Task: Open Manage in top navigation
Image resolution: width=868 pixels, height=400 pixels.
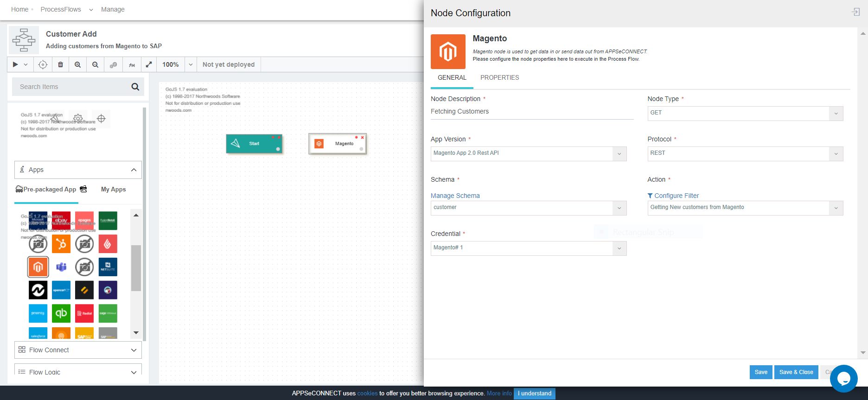Action: 113,9
